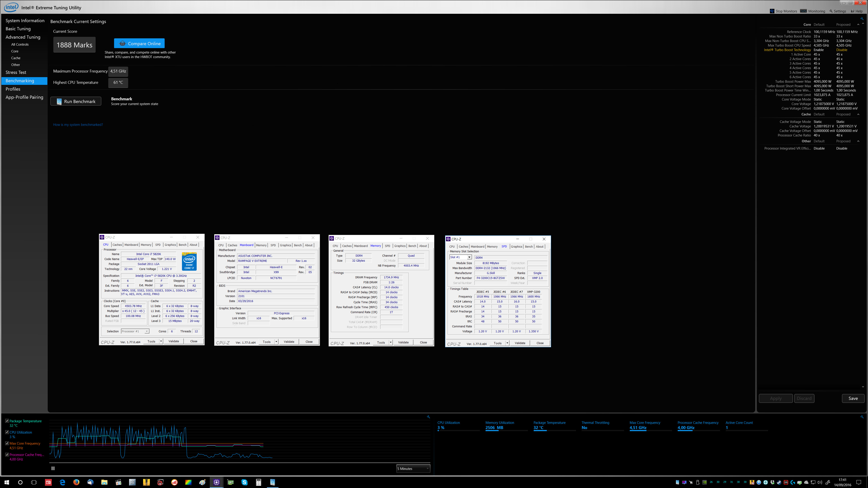Viewport: 868px width, 488px height.
Task: Open Cortana search circle on the taskbar
Action: [20, 482]
